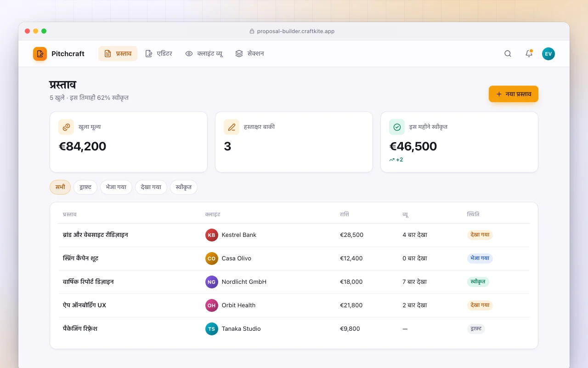Click the क्लाइंट column header
The image size is (588, 368).
(213, 214)
